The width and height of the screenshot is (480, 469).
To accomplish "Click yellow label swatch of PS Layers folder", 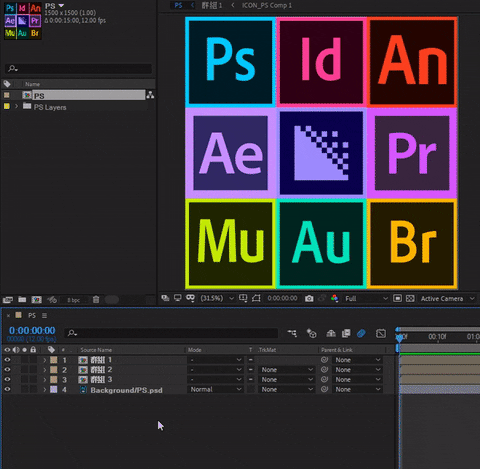I will point(6,106).
